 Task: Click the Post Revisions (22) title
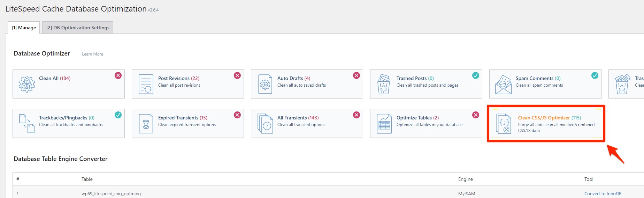178,78
